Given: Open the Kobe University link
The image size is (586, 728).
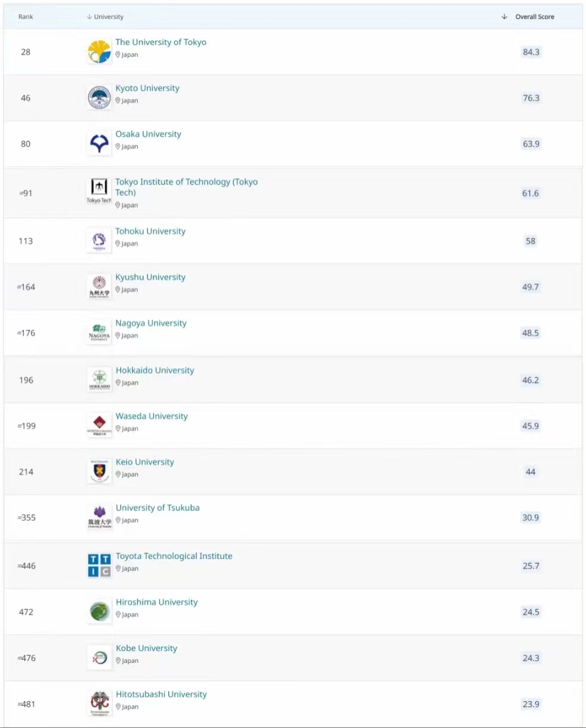Looking at the screenshot, I should pyautogui.click(x=146, y=648).
